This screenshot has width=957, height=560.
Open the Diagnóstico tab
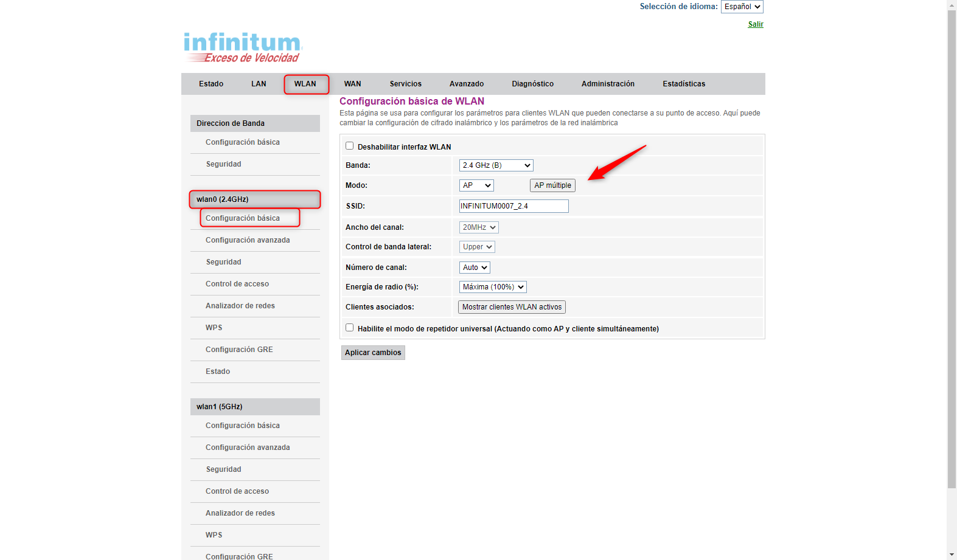click(x=532, y=84)
